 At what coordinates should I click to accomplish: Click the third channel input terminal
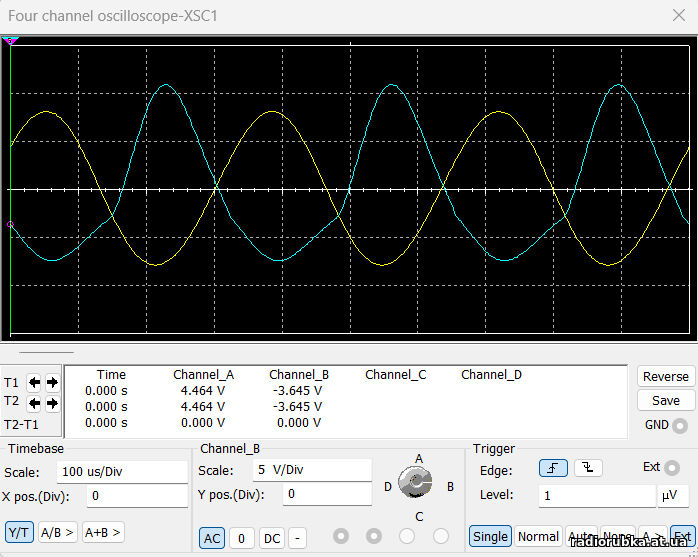407,536
